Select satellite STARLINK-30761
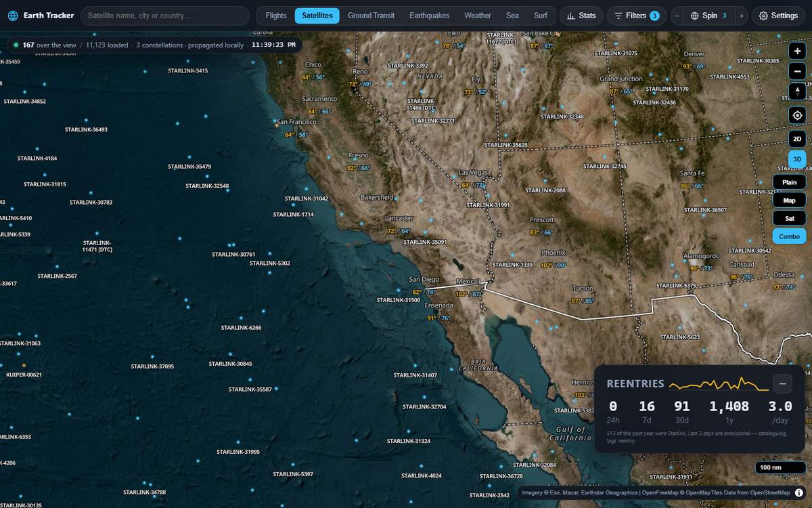The width and height of the screenshot is (812, 508). pos(233,255)
